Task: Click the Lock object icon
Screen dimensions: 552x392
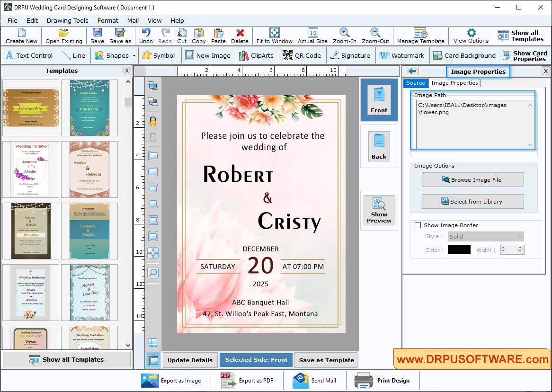Action: 152,122
